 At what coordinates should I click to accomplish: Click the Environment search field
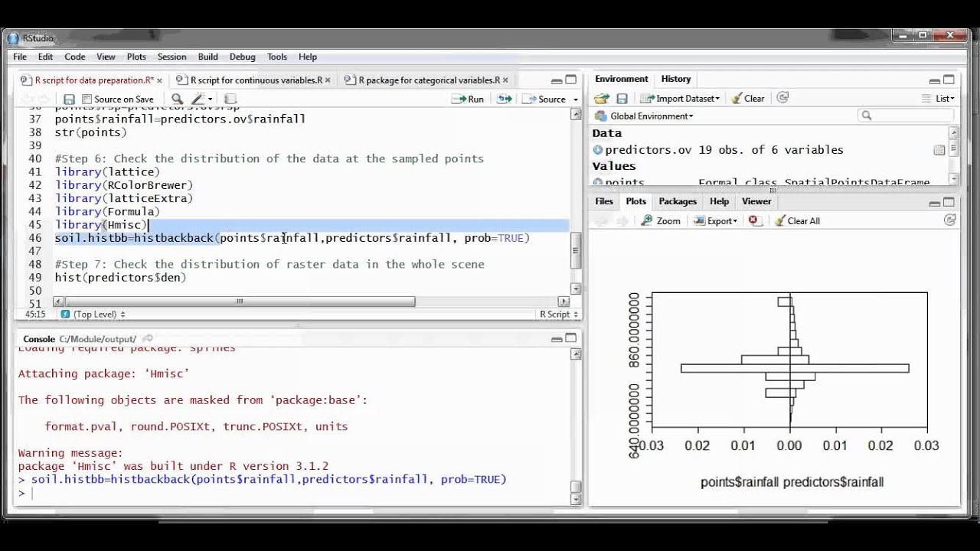pos(906,116)
